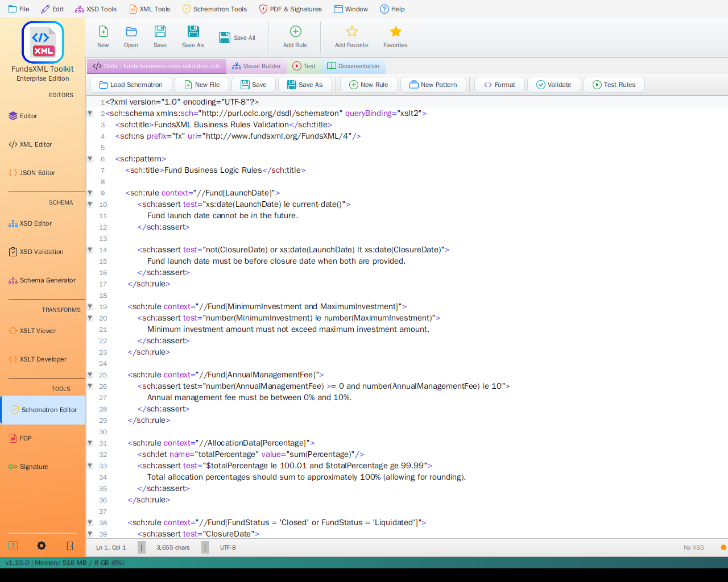The width and height of the screenshot is (728, 582).
Task: Open the Schematron Tools menu
Action: tap(214, 9)
